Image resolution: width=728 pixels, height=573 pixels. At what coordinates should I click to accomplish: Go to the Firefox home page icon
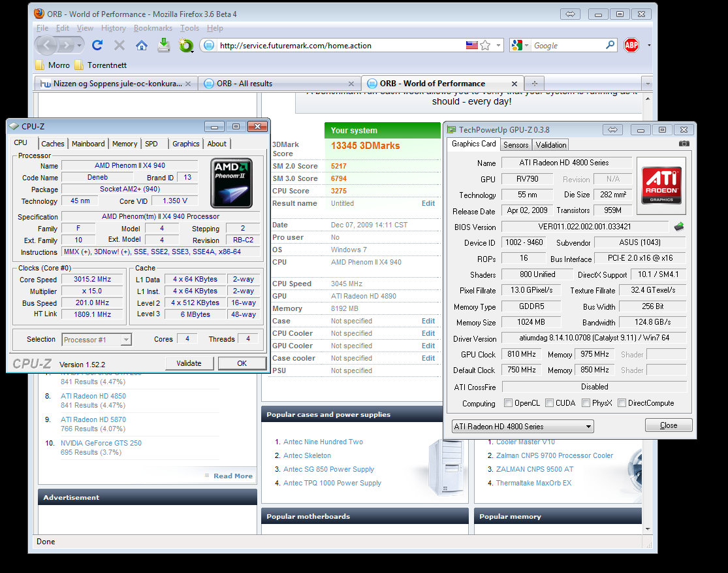(x=142, y=45)
